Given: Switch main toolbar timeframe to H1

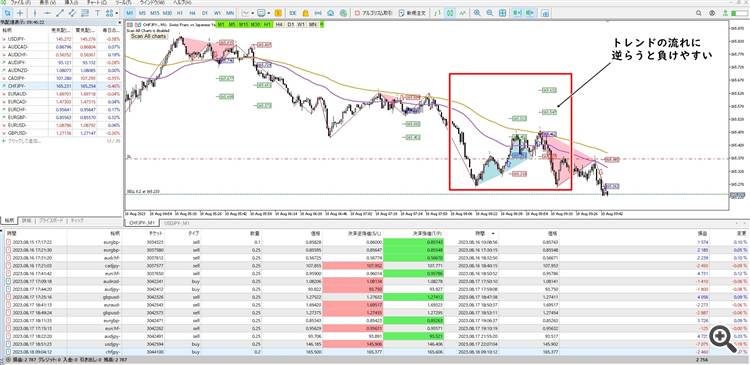Looking at the screenshot, I should click(x=180, y=13).
